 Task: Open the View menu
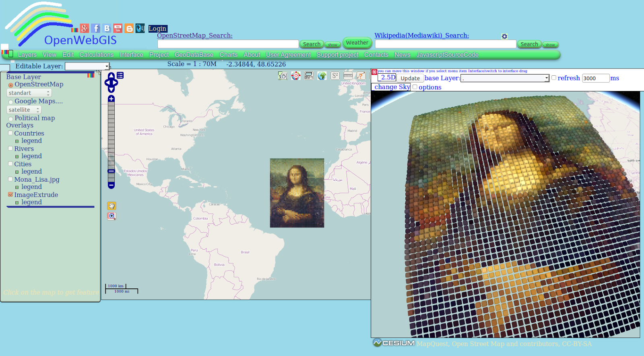click(x=50, y=55)
